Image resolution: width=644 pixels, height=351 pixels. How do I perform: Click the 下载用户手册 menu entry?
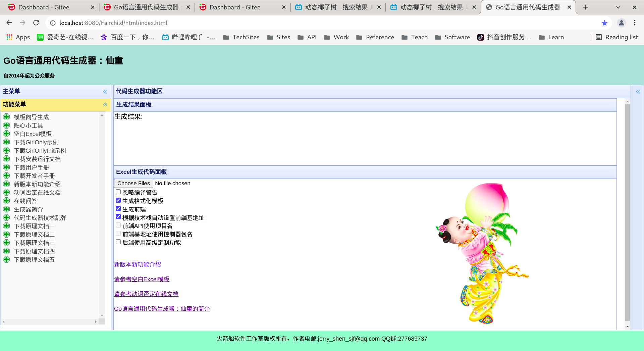click(x=31, y=167)
